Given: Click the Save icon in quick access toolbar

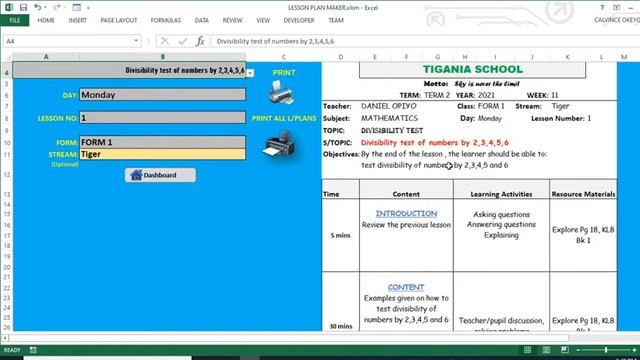Looking at the screenshot, I should tap(23, 7).
